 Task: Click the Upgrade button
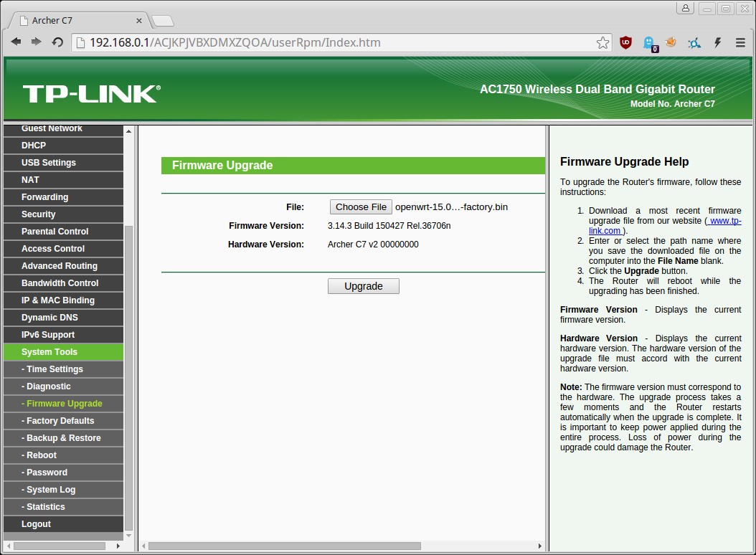coord(364,286)
